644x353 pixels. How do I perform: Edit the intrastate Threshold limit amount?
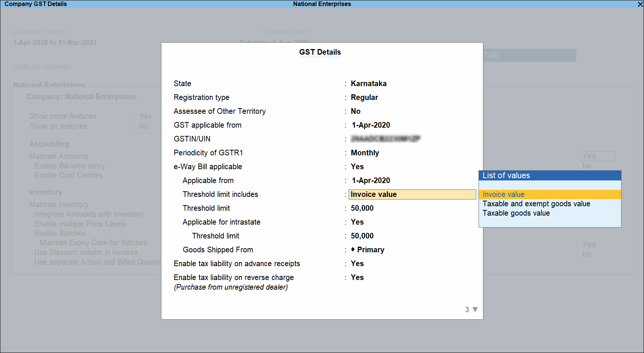[362, 236]
